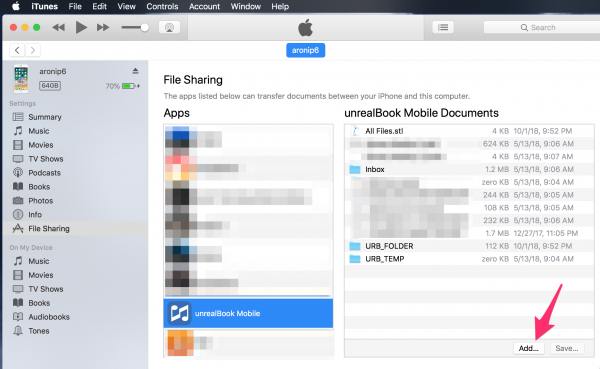Click the play button

(81, 27)
